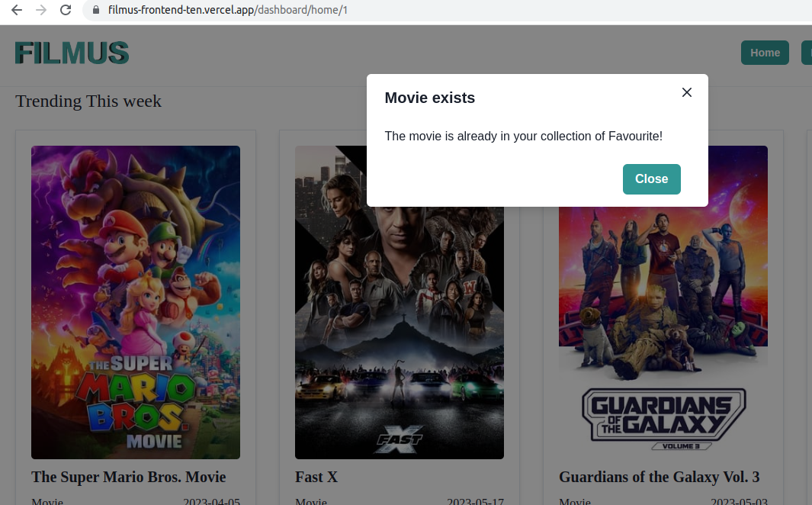Click the Movie exists dialog title
Screen dimensions: 812x505
[430, 98]
